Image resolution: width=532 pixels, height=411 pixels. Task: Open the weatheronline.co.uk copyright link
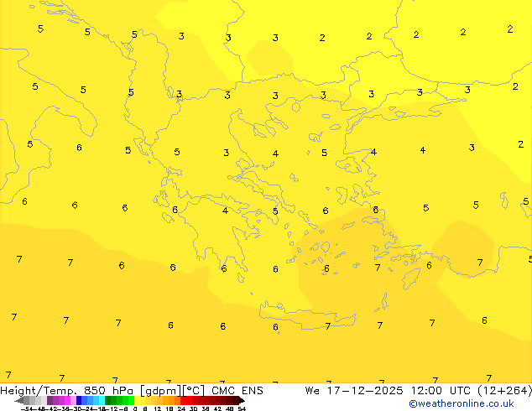coord(461,403)
